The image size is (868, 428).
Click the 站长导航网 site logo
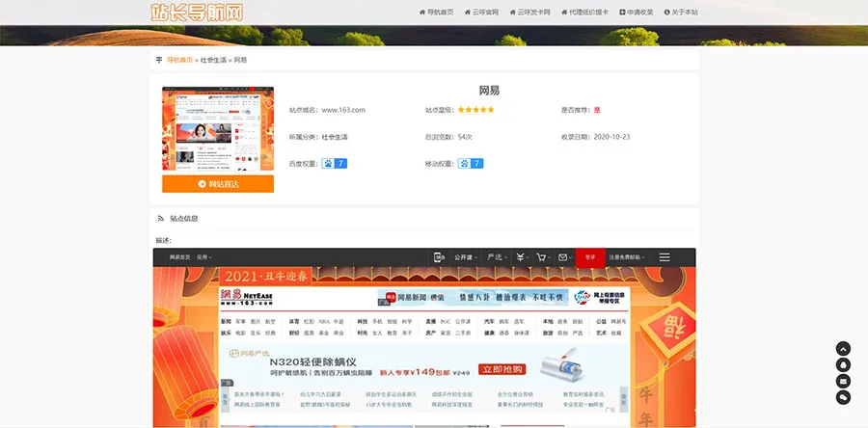(x=197, y=13)
